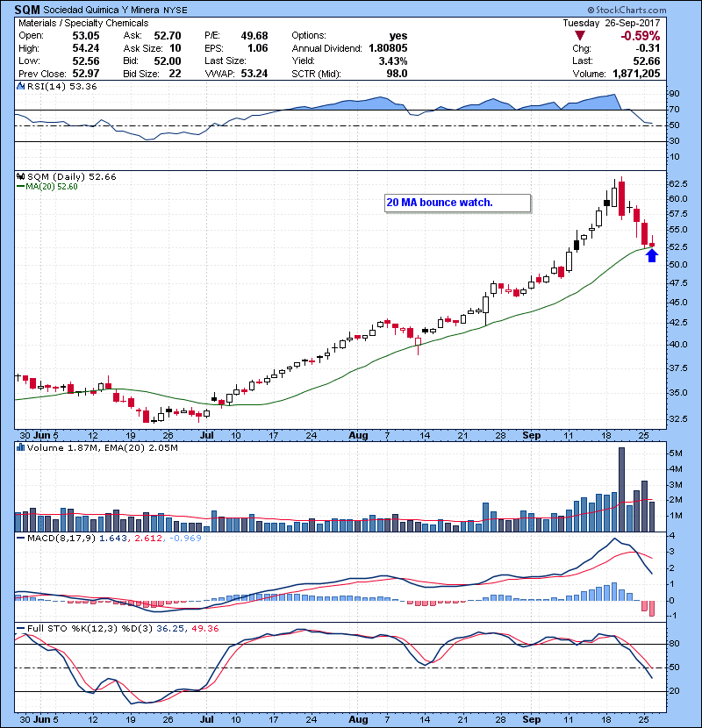The height and width of the screenshot is (728, 702).
Task: Click the Bid Size value 22
Action: [175, 74]
